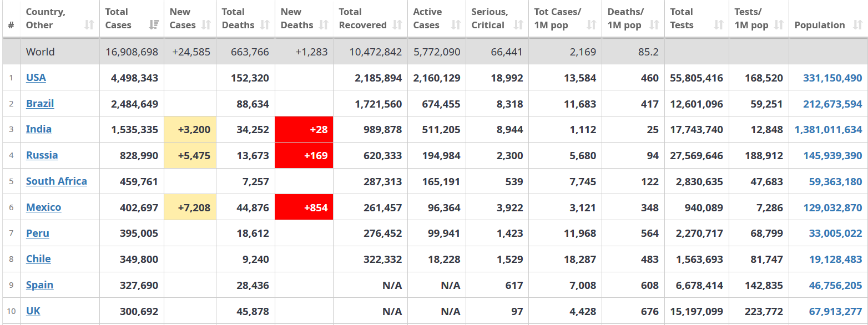Open the Brazil country page link
Viewport: 868px width, 325px height.
(x=40, y=104)
